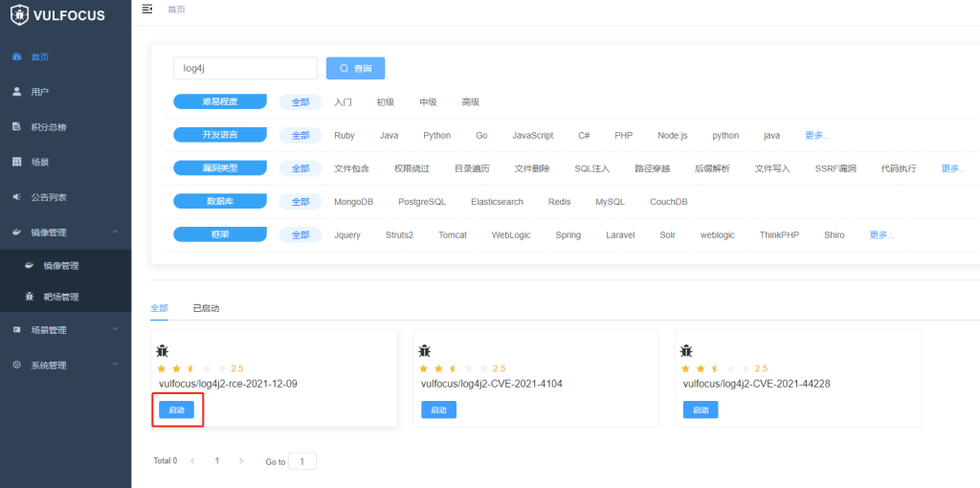The width and height of the screenshot is (980, 488).
Task: Click the bug icon beside 靶场管理
Action: (29, 297)
